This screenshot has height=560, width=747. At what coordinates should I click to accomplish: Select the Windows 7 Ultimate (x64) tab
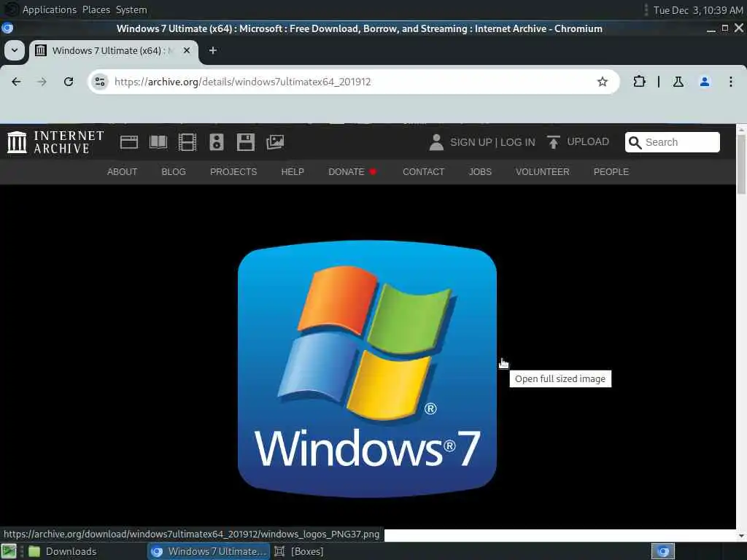[x=113, y=50]
